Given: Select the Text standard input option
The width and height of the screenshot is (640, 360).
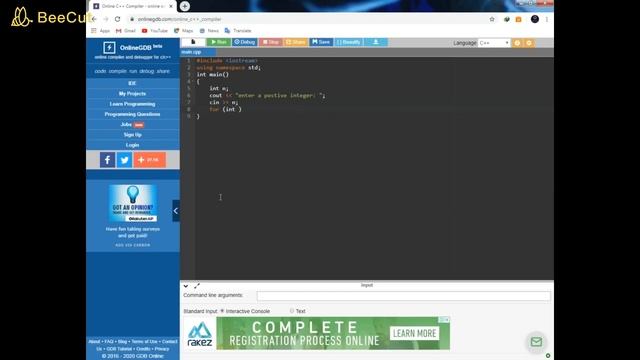Looking at the screenshot, I should pos(292,311).
